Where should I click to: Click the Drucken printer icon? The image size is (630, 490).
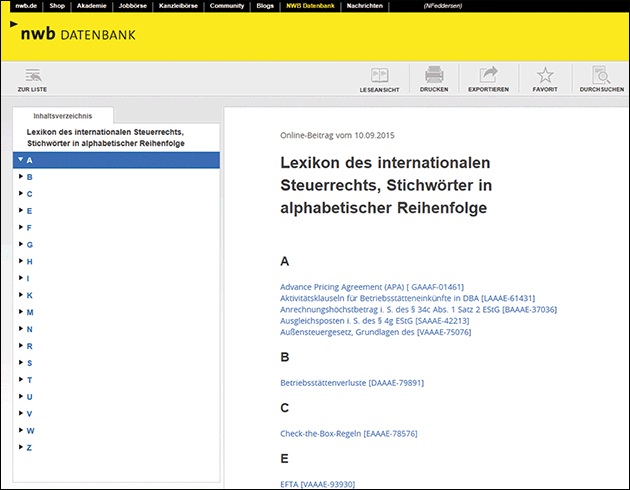tap(434, 78)
